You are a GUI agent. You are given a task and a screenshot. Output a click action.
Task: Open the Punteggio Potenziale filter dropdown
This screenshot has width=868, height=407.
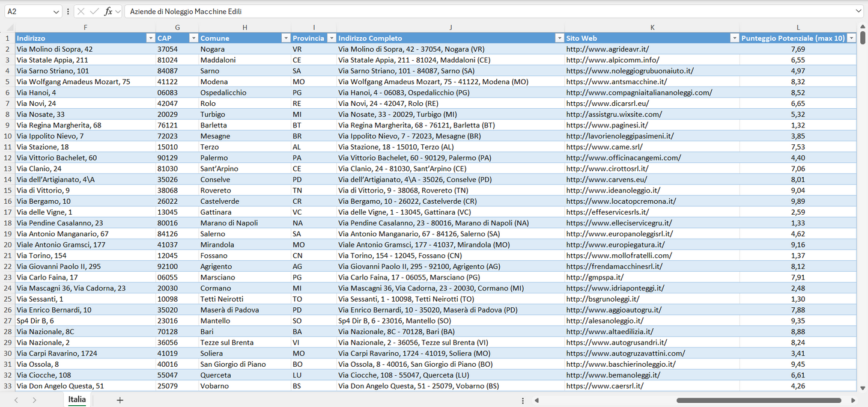[x=852, y=38]
